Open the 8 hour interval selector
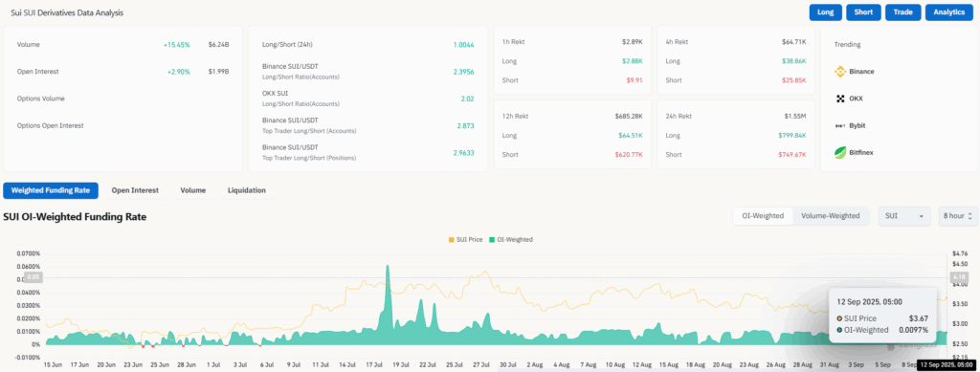 tap(957, 216)
